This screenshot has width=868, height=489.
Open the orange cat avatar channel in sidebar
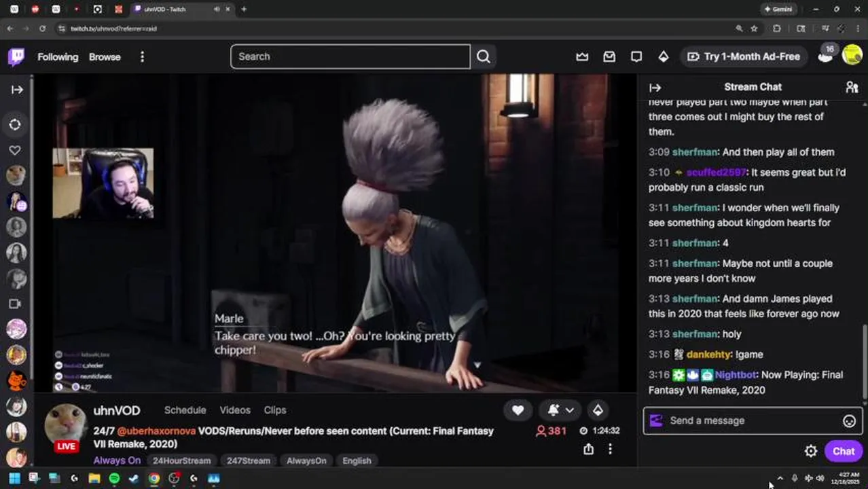[16, 380]
